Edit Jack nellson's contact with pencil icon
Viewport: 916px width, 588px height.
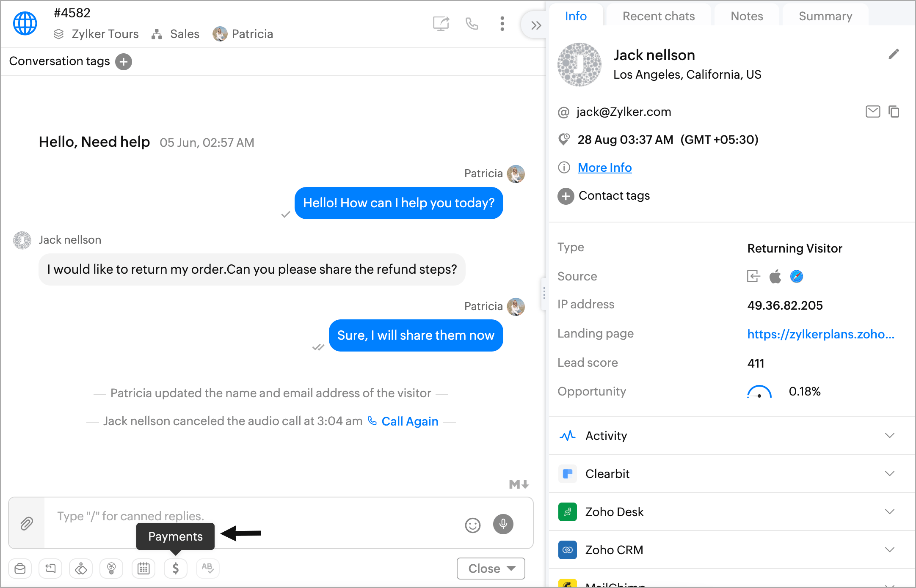(x=894, y=54)
